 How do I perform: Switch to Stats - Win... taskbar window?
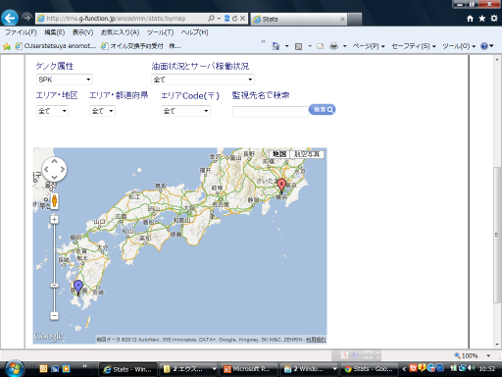[x=128, y=369]
